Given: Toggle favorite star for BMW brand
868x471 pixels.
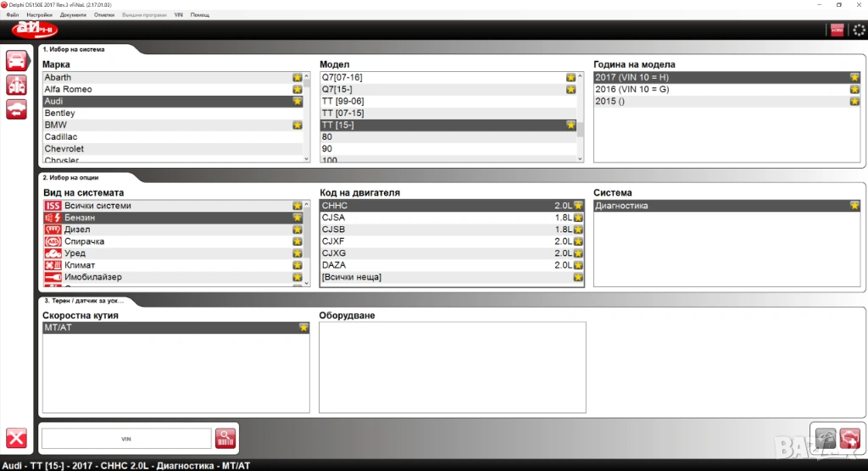Looking at the screenshot, I should (297, 125).
